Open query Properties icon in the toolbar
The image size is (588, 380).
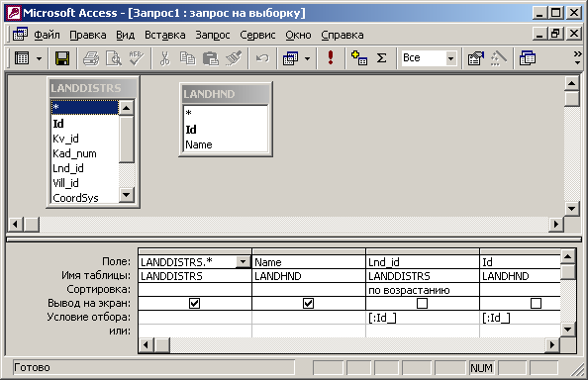coord(476,58)
